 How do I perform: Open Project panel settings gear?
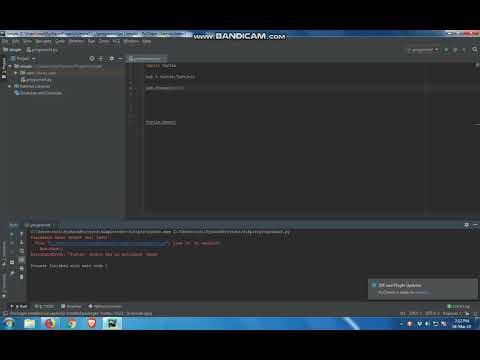pyautogui.click(x=111, y=59)
